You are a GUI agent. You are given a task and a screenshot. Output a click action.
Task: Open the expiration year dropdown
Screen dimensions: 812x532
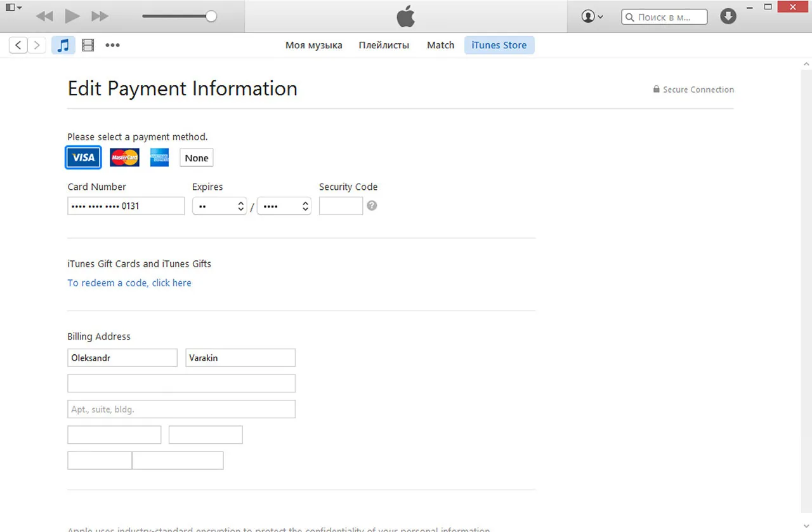point(284,206)
